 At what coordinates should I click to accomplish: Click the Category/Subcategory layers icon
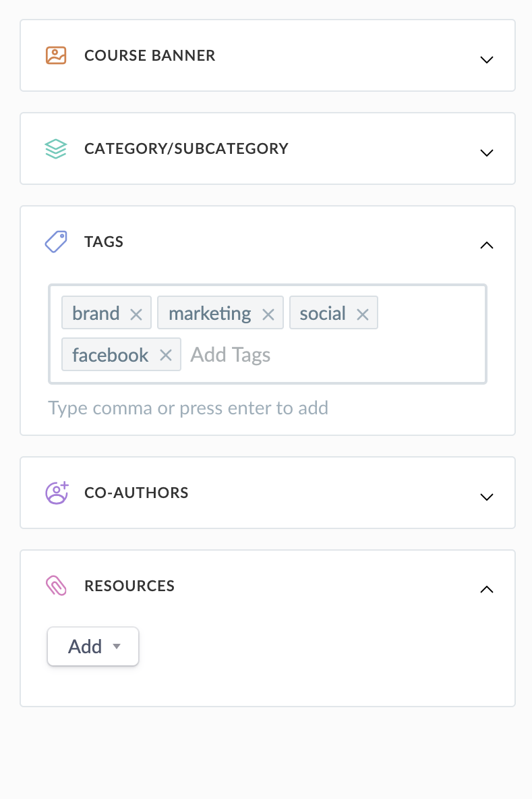pyautogui.click(x=56, y=148)
